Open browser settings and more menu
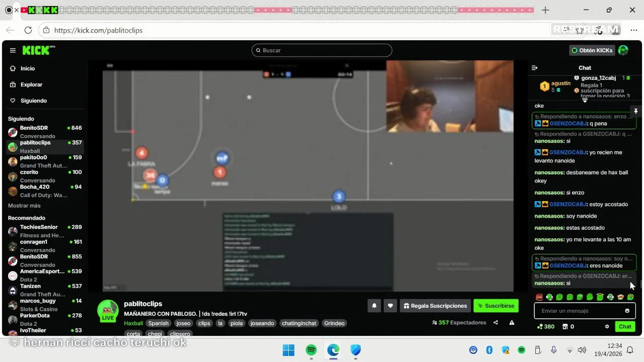 click(x=634, y=30)
